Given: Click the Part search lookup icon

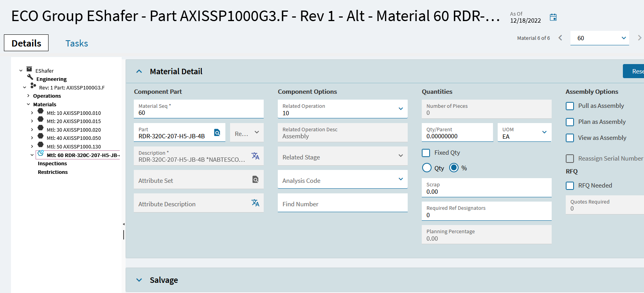Looking at the screenshot, I should coord(217,132).
